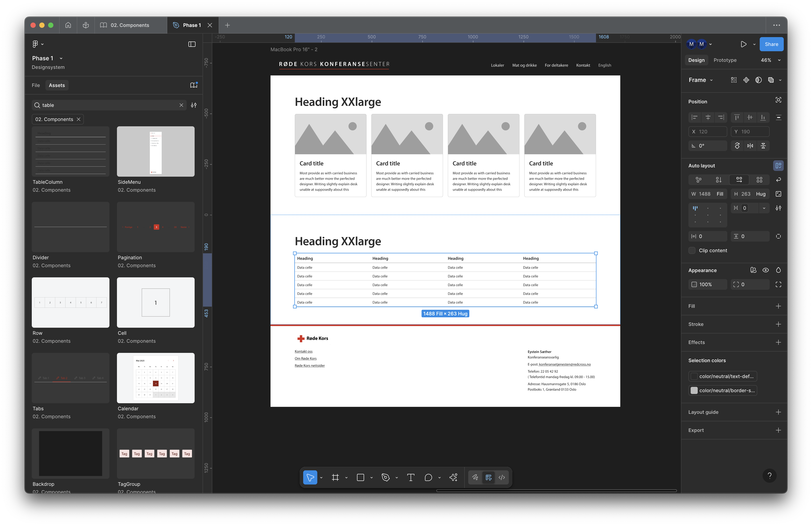Image resolution: width=812 pixels, height=526 pixels.
Task: Switch to the File tab
Action: [x=36, y=85]
